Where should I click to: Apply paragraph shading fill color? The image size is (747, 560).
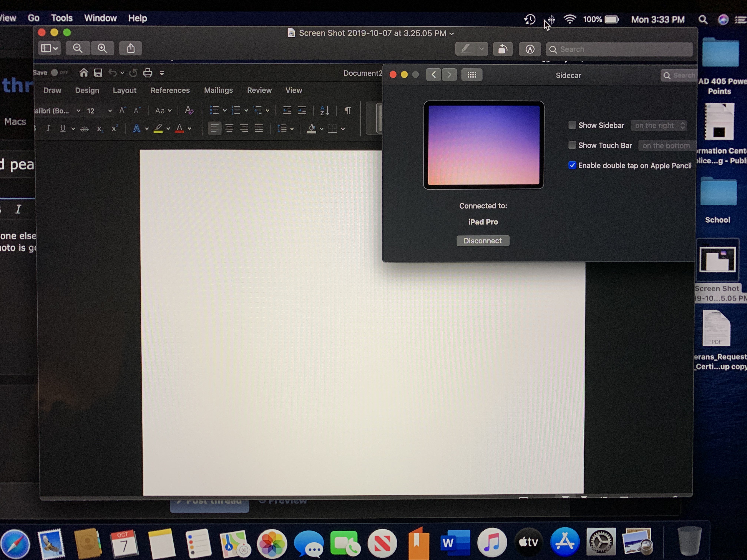[x=312, y=129]
